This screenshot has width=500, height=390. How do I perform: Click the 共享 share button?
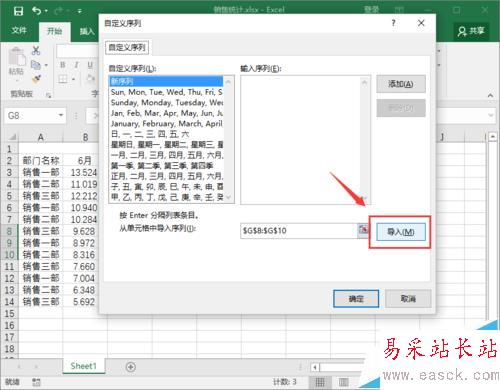(471, 31)
